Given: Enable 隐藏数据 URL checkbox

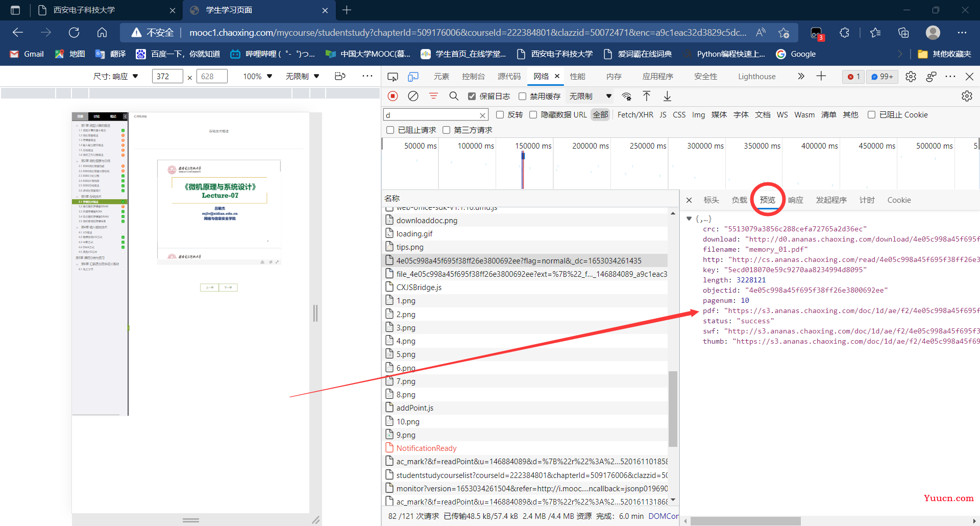Looking at the screenshot, I should pyautogui.click(x=533, y=115).
